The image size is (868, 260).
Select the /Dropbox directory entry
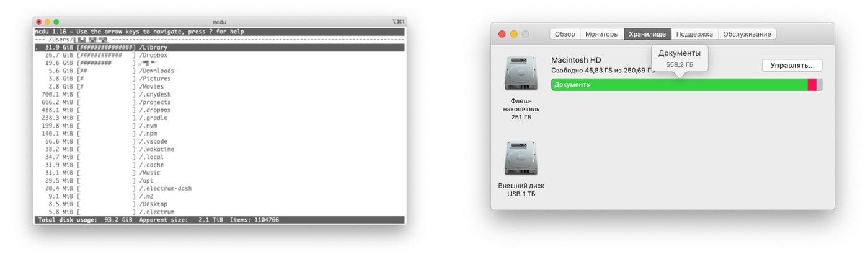pyautogui.click(x=153, y=55)
